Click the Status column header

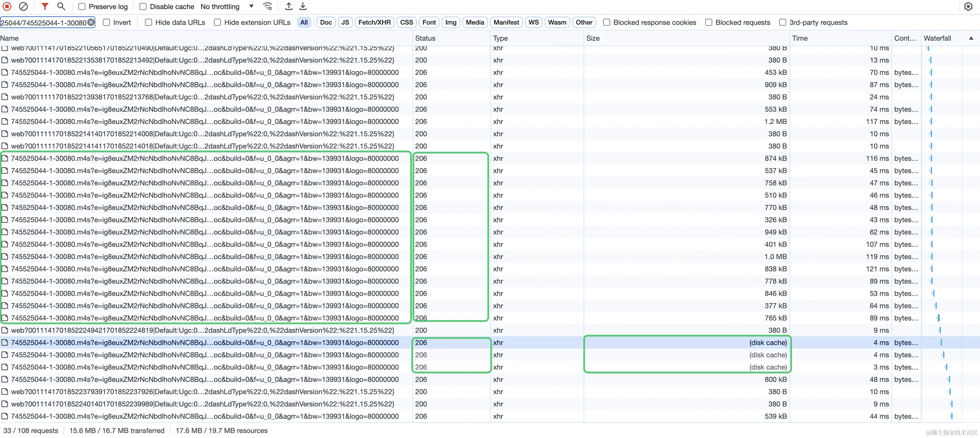point(425,38)
